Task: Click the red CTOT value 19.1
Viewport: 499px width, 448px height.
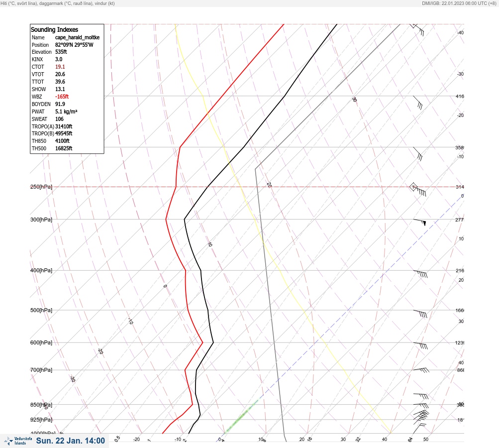Action: pyautogui.click(x=60, y=67)
